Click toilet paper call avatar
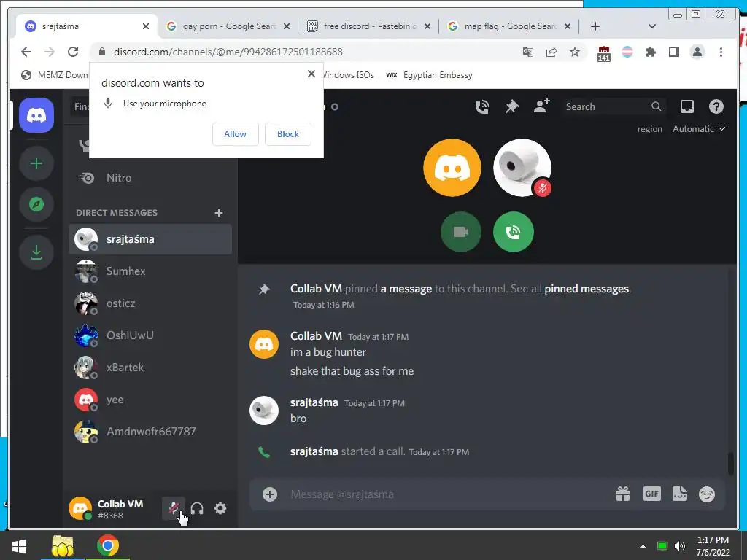 [522, 168]
